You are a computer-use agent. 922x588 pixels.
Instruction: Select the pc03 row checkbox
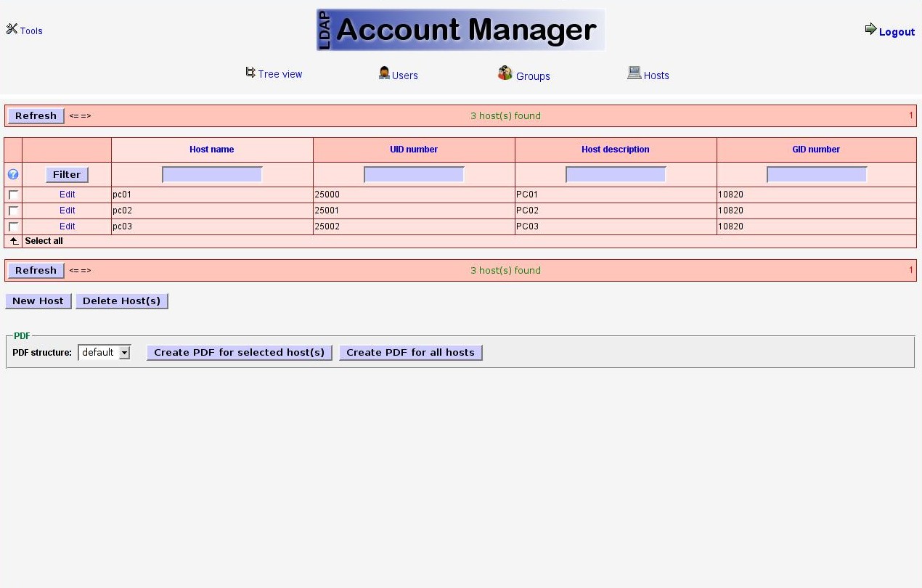[x=13, y=227]
